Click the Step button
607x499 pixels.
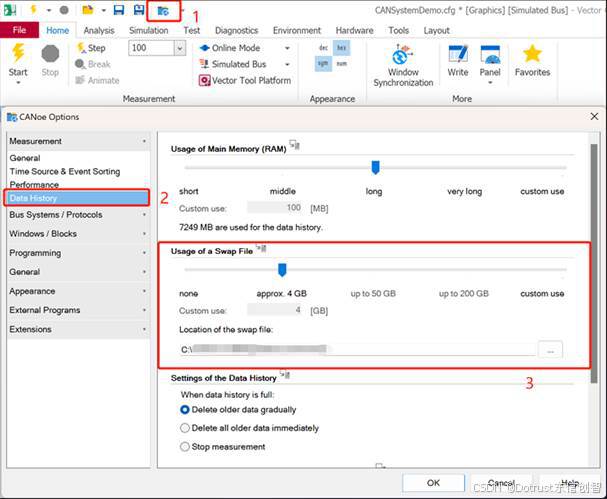(91, 48)
